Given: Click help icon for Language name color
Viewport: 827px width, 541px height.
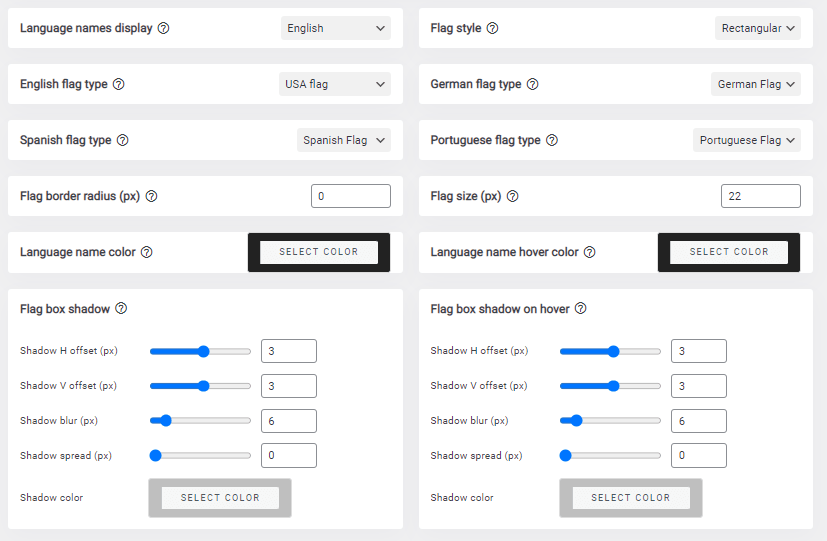Looking at the screenshot, I should coord(147,252).
